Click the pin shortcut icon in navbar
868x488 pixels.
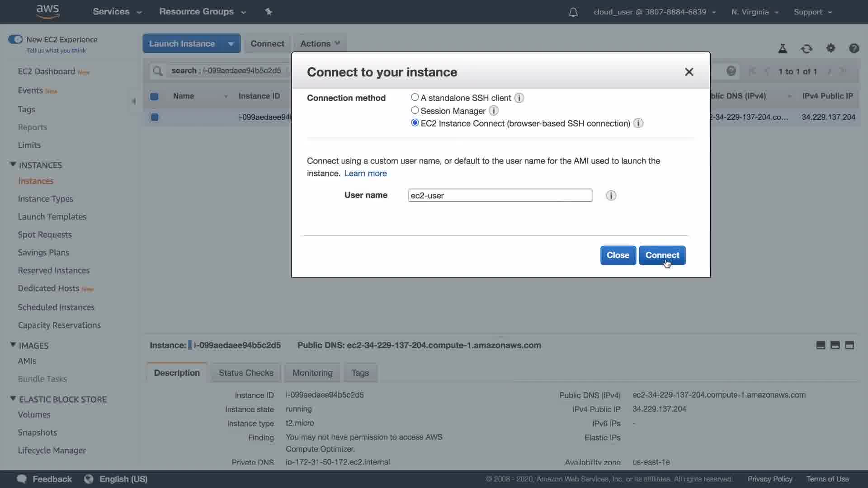(269, 12)
